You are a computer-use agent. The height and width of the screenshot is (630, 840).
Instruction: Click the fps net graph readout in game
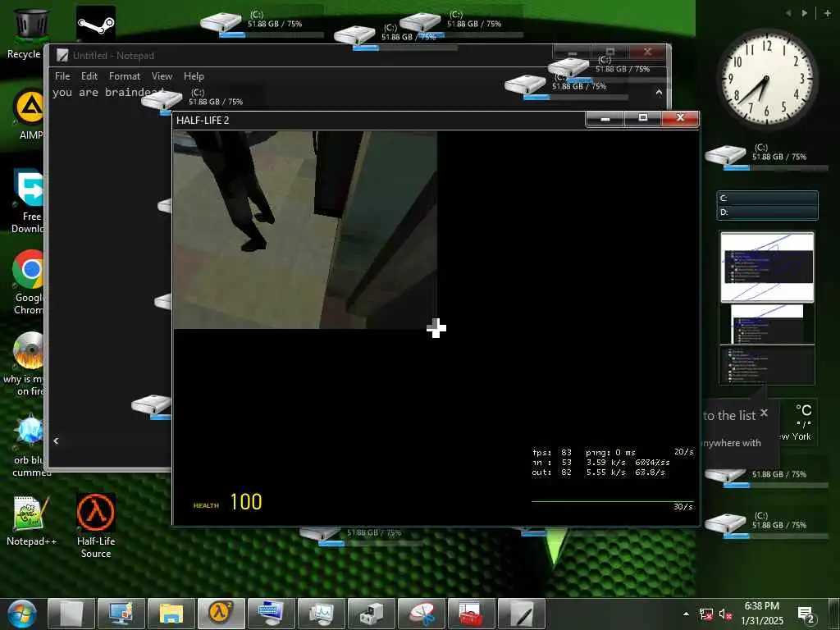(x=612, y=462)
